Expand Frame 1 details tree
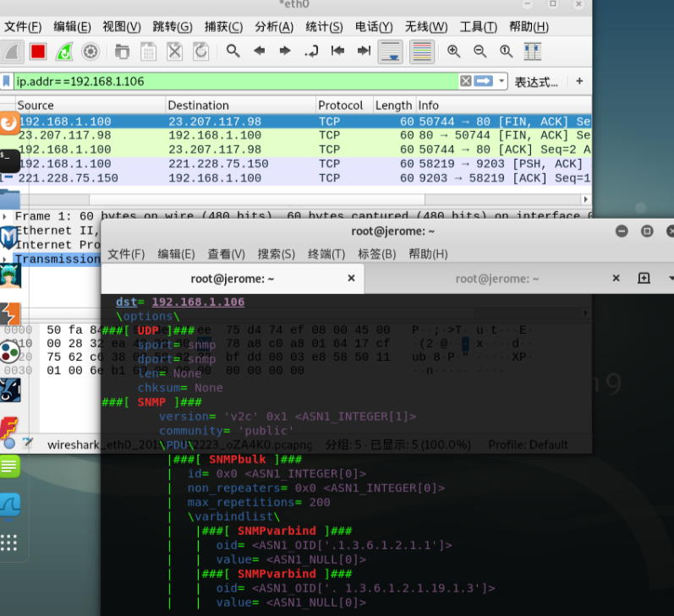This screenshot has width=674, height=616. pyautogui.click(x=5, y=216)
